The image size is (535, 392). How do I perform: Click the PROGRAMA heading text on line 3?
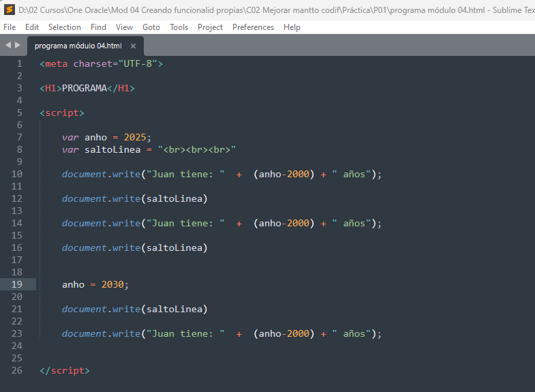click(x=85, y=89)
